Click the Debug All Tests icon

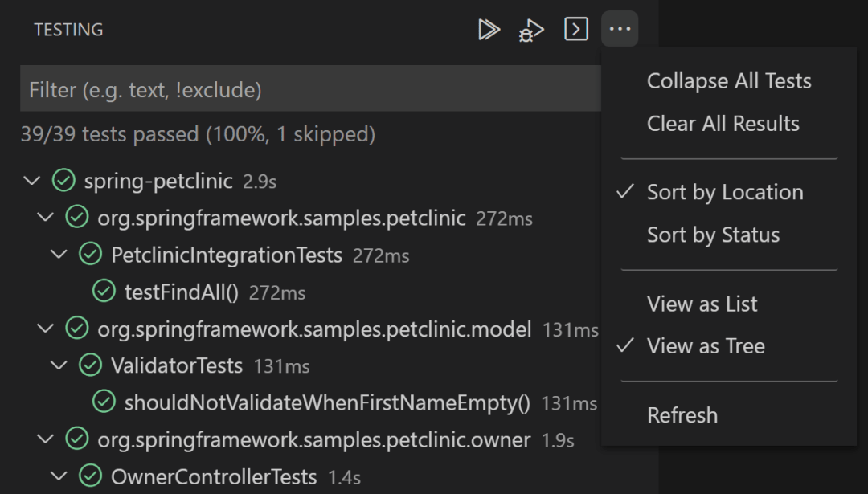(530, 29)
